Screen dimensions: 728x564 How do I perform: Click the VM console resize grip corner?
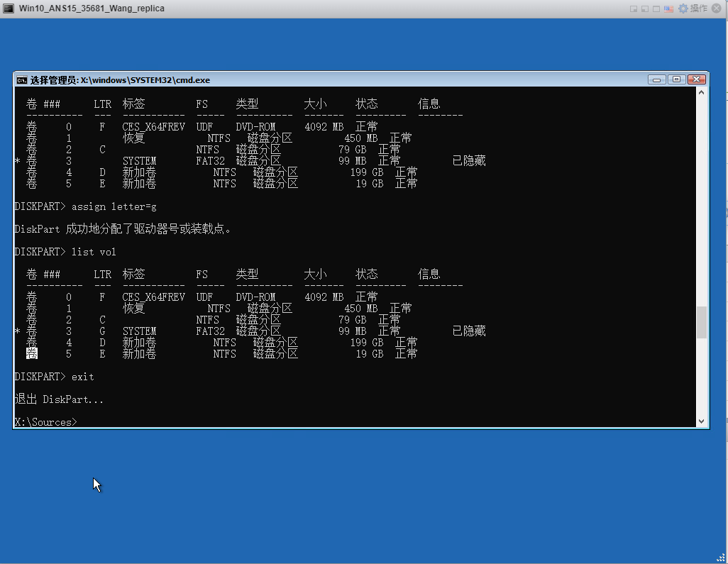coord(721,558)
